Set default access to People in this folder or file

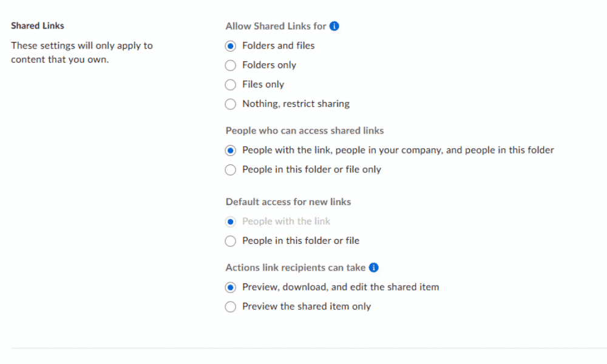click(231, 241)
